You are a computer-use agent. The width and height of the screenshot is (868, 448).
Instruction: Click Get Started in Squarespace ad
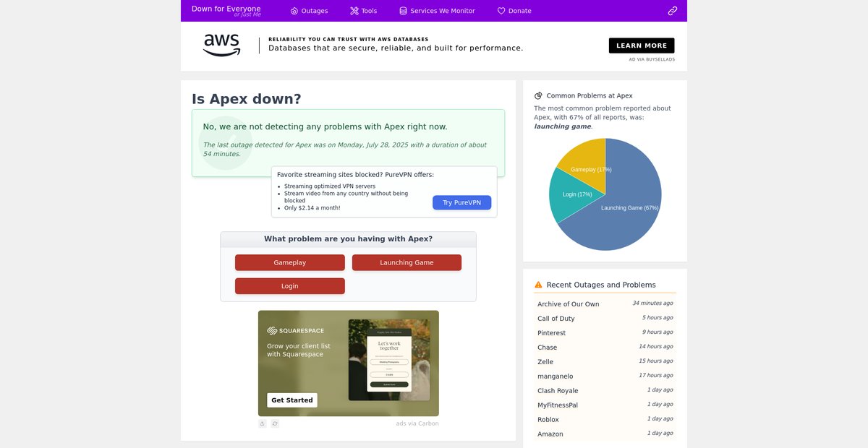tap(292, 400)
